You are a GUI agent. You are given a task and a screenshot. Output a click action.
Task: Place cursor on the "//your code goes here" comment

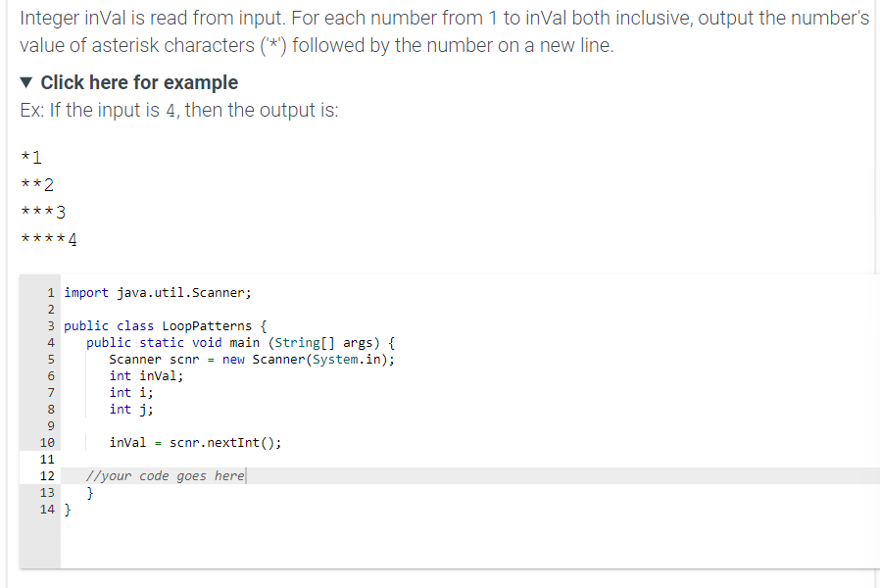(166, 475)
